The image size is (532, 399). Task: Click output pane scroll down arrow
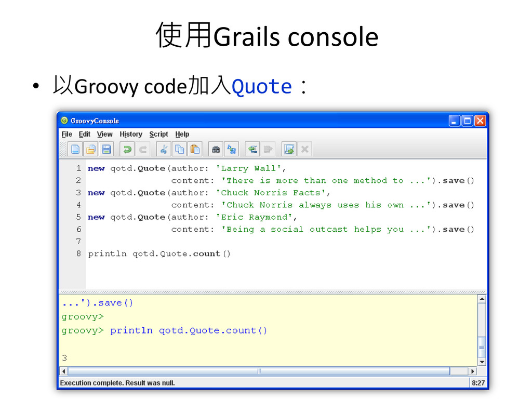[482, 362]
